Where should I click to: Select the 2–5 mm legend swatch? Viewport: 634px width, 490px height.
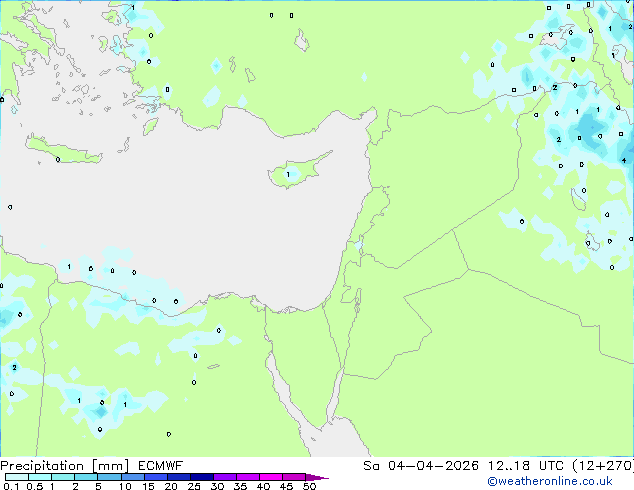pos(86,477)
